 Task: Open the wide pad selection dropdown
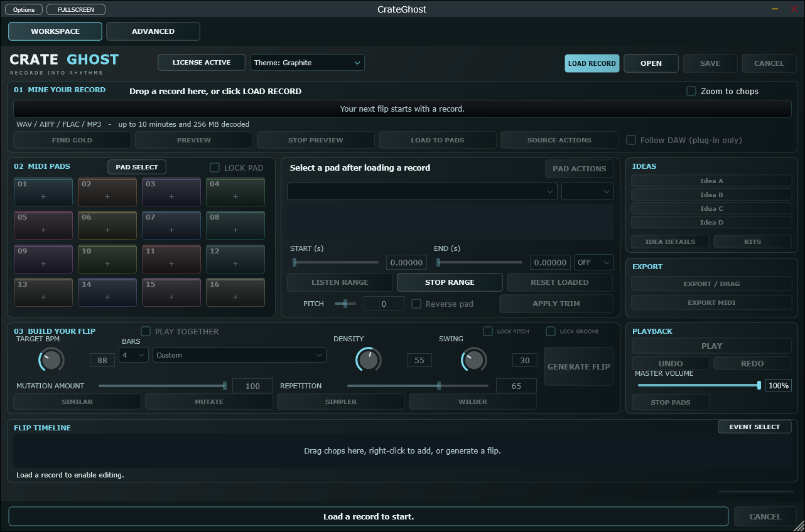click(x=422, y=191)
